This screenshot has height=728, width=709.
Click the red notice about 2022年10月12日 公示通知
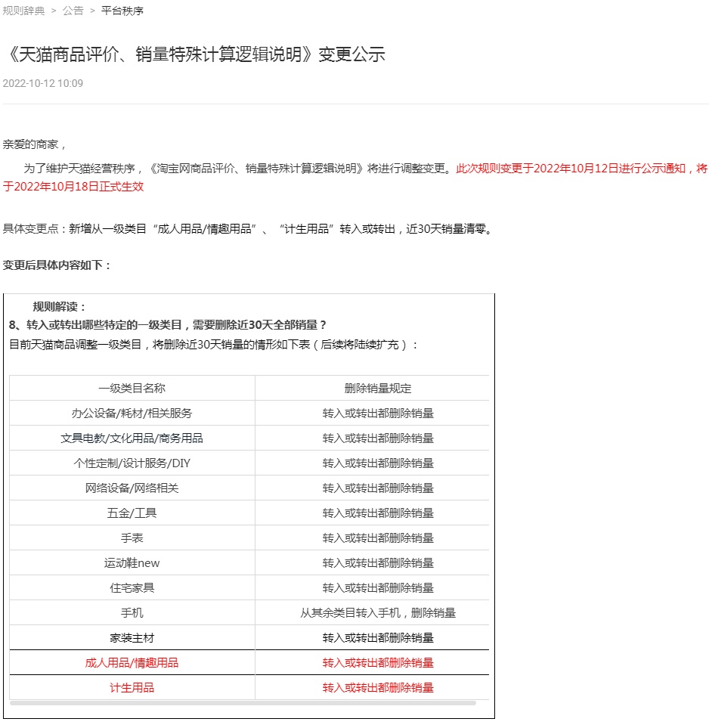click(x=582, y=168)
